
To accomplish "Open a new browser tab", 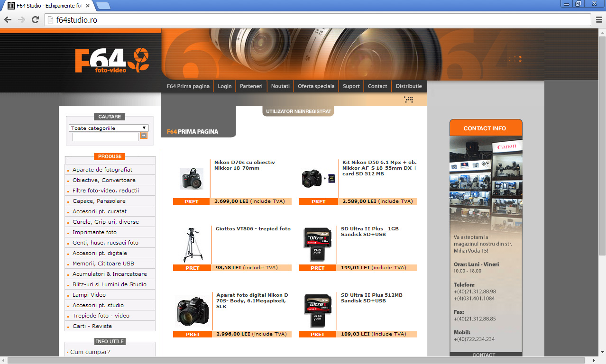I will [x=103, y=6].
